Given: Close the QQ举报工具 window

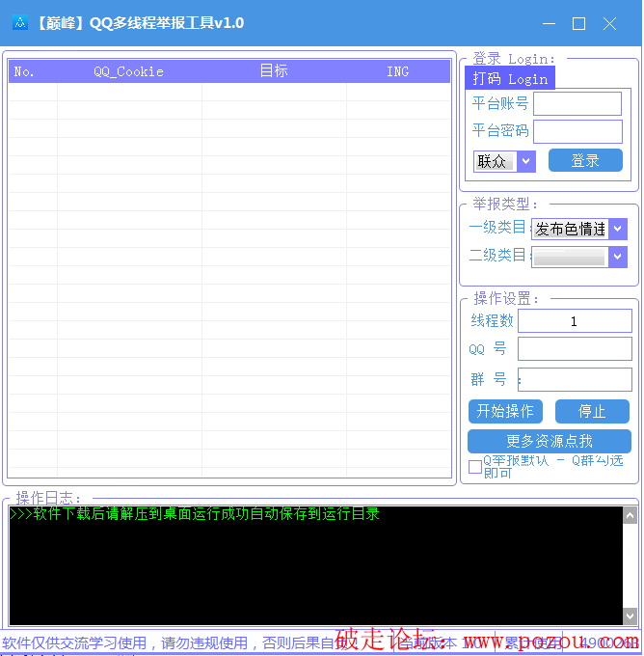Looking at the screenshot, I should click(x=610, y=23).
